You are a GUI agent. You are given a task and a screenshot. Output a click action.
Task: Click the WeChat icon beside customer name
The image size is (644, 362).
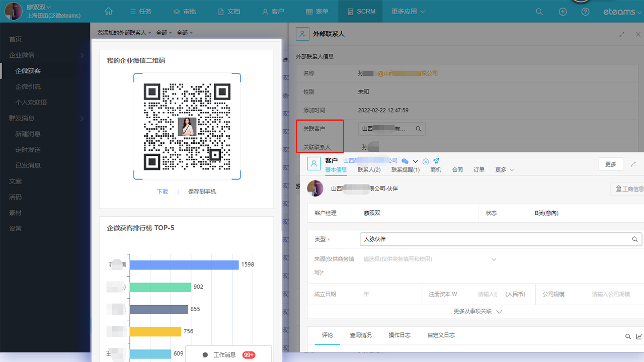tap(405, 160)
